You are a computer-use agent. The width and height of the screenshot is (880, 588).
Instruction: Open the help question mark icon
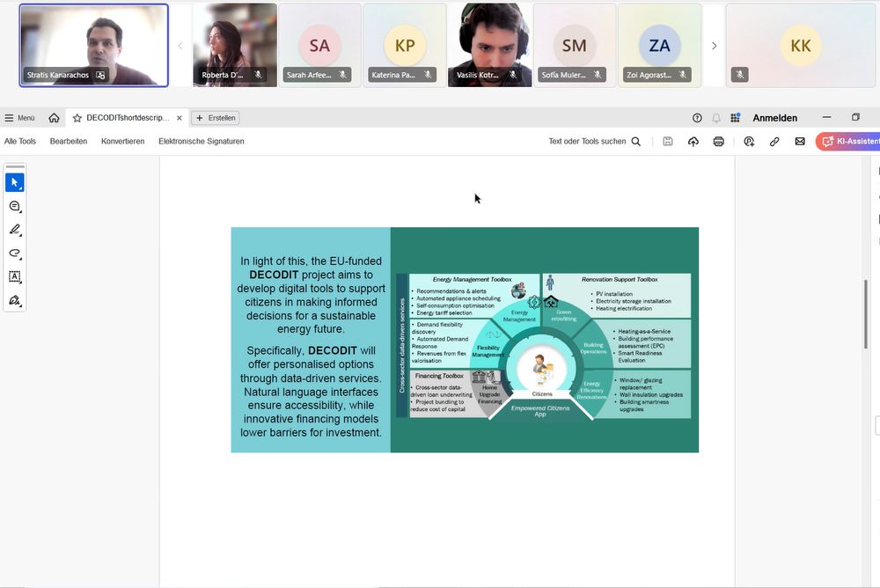point(697,118)
